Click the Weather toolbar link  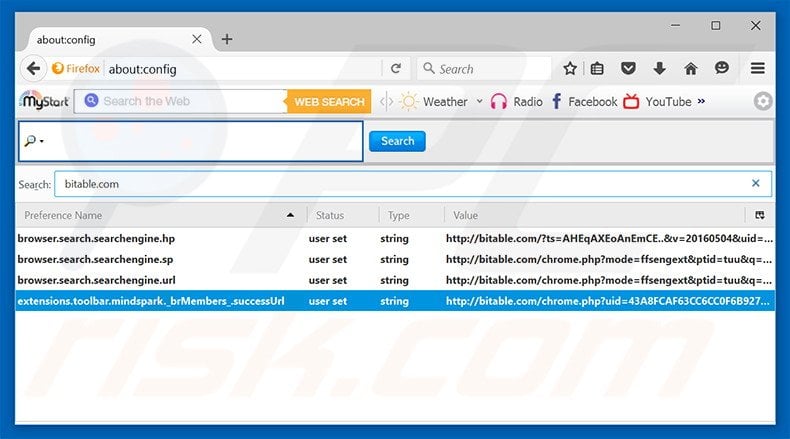click(x=445, y=102)
